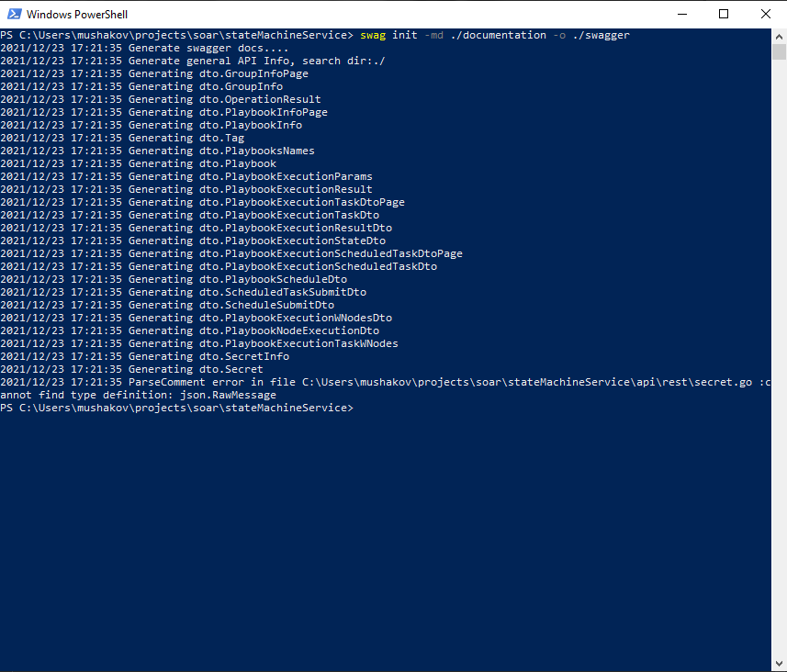Click the 'dto.PlaybookExecutionResult' line
The height and width of the screenshot is (672, 787).
186,189
